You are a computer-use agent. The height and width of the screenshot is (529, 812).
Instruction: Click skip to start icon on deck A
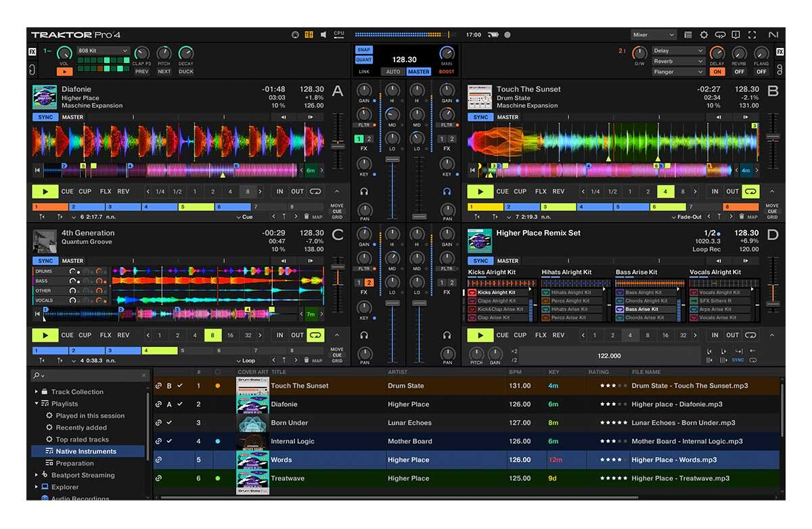[x=37, y=170]
